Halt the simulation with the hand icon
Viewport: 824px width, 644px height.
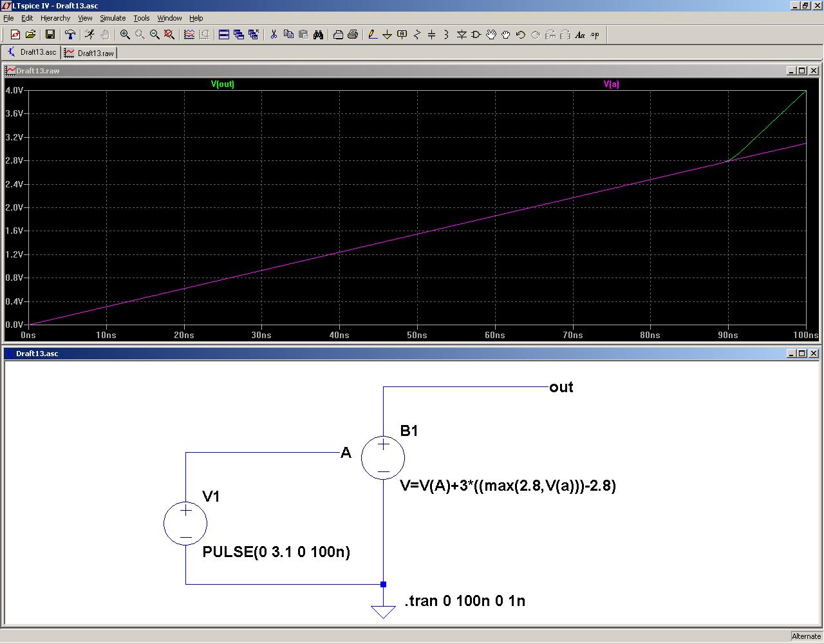click(x=105, y=35)
